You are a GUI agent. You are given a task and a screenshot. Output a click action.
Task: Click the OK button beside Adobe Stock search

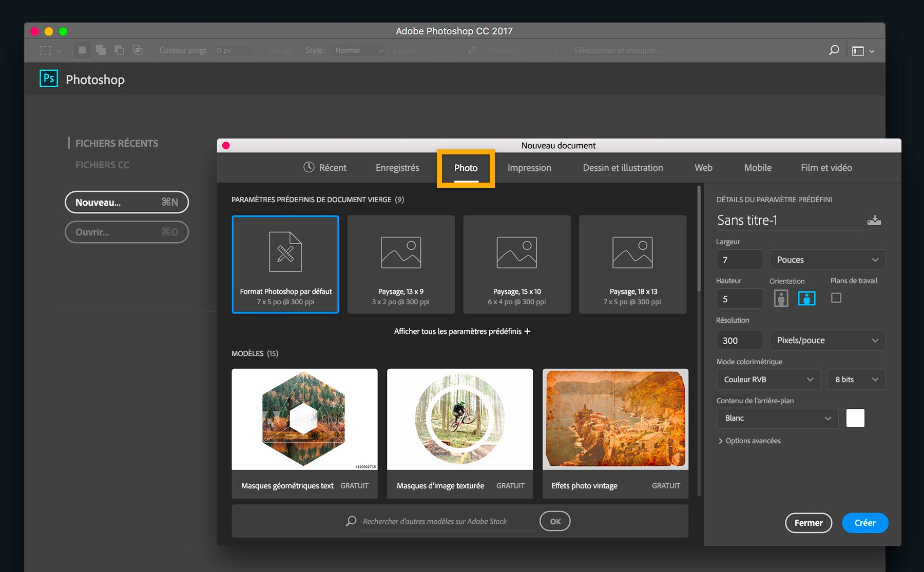click(555, 521)
